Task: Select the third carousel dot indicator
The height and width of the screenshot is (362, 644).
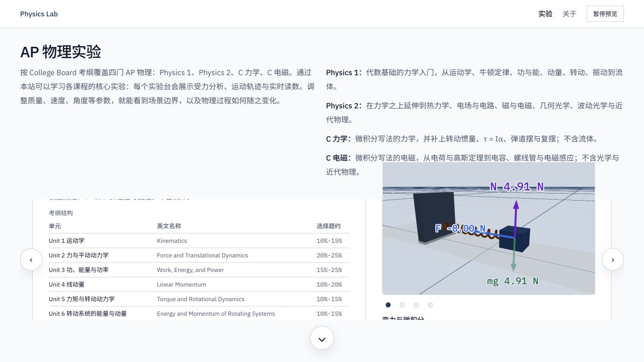Action: (416, 305)
